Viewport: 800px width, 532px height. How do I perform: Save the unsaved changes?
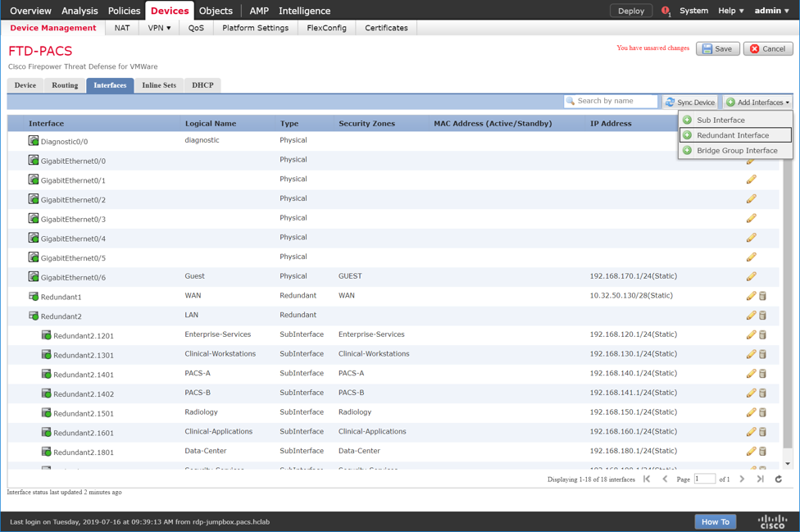coord(717,49)
